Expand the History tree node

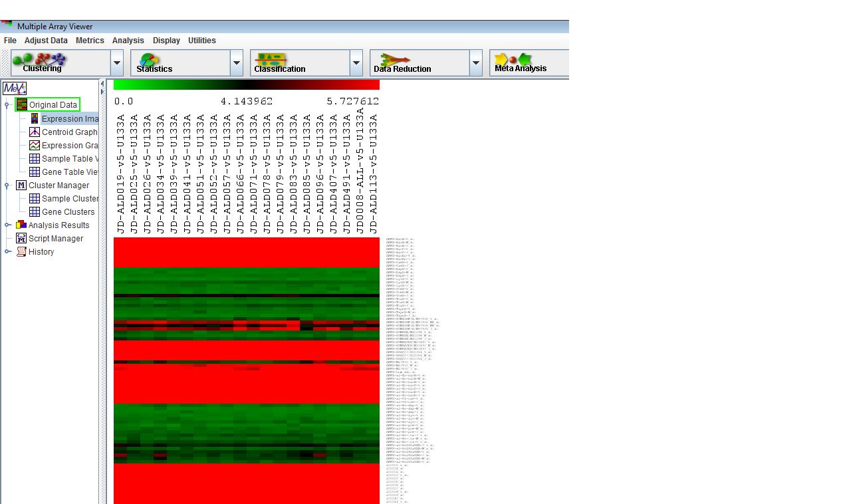7,252
